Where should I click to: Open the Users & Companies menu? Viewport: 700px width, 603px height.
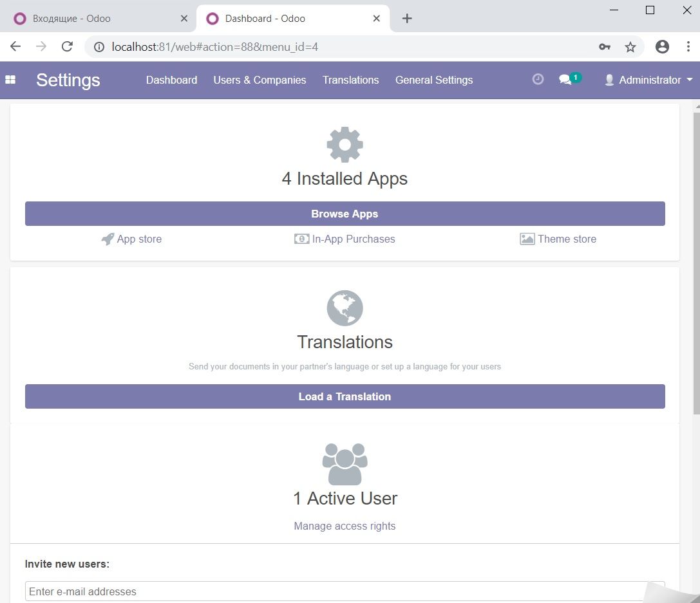[260, 80]
